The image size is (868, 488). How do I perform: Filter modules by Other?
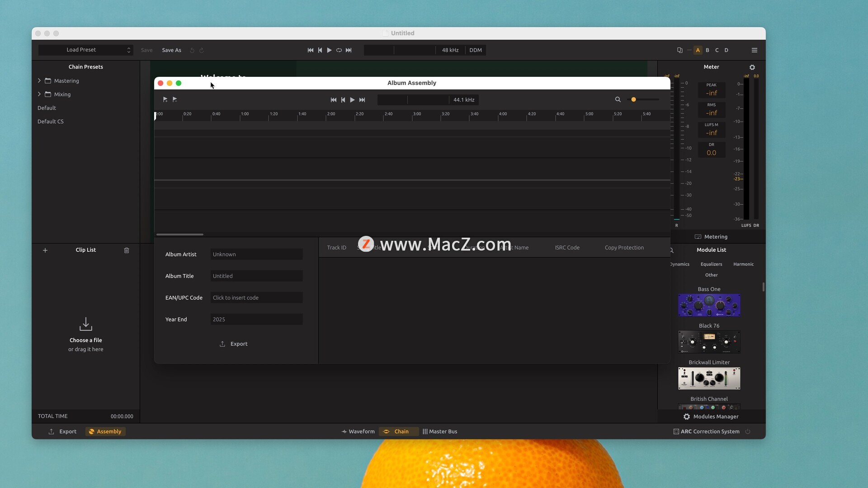711,275
